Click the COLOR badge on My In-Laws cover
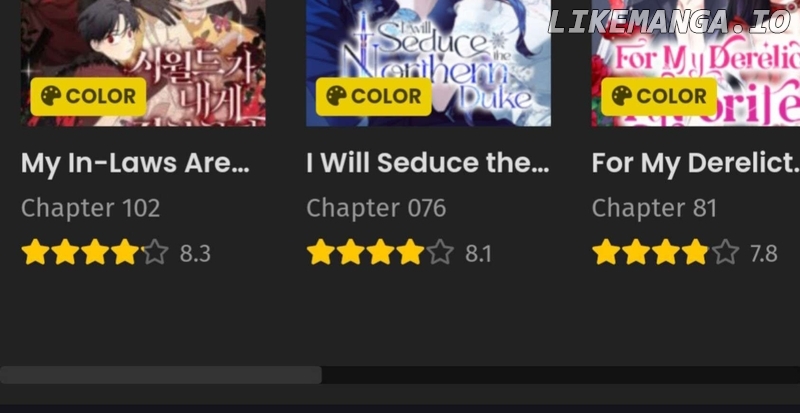Screen dimensions: 800x413 [x=88, y=96]
